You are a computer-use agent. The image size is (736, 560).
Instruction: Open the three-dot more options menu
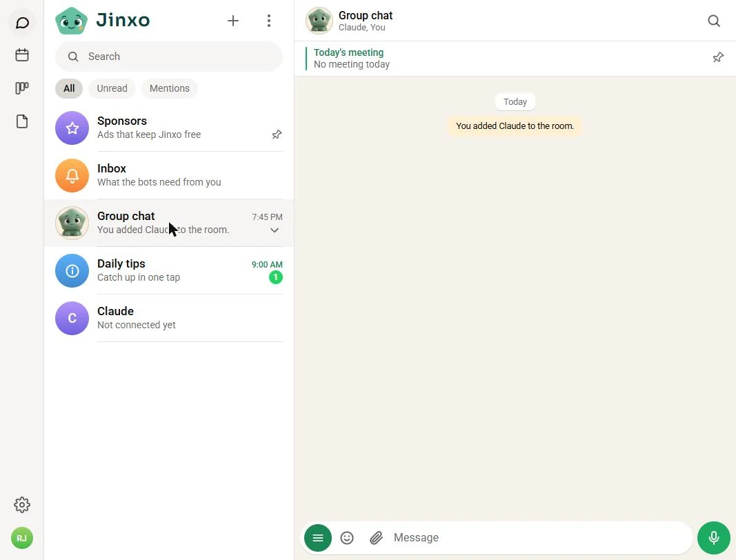click(268, 21)
